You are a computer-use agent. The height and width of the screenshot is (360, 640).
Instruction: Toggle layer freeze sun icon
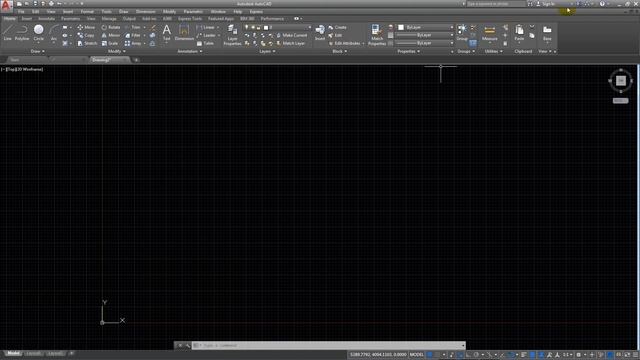pos(253,27)
